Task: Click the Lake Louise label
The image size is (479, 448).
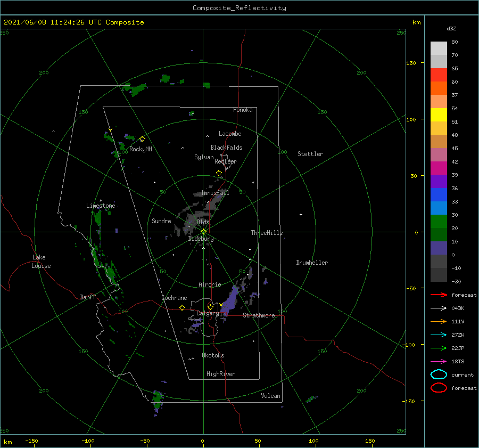Action: click(x=41, y=262)
